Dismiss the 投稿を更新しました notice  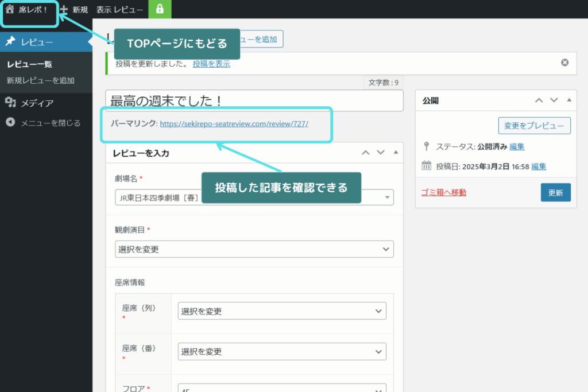tap(565, 63)
